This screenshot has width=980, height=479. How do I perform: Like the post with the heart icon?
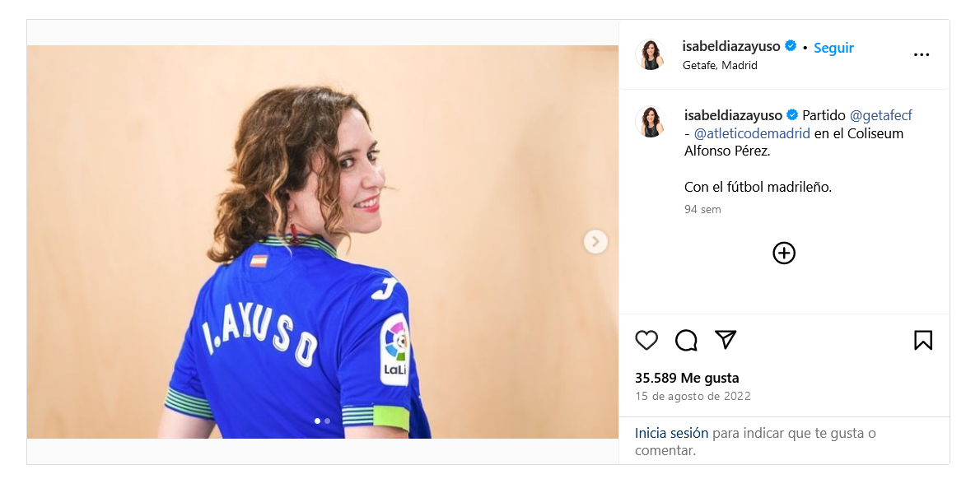click(646, 341)
